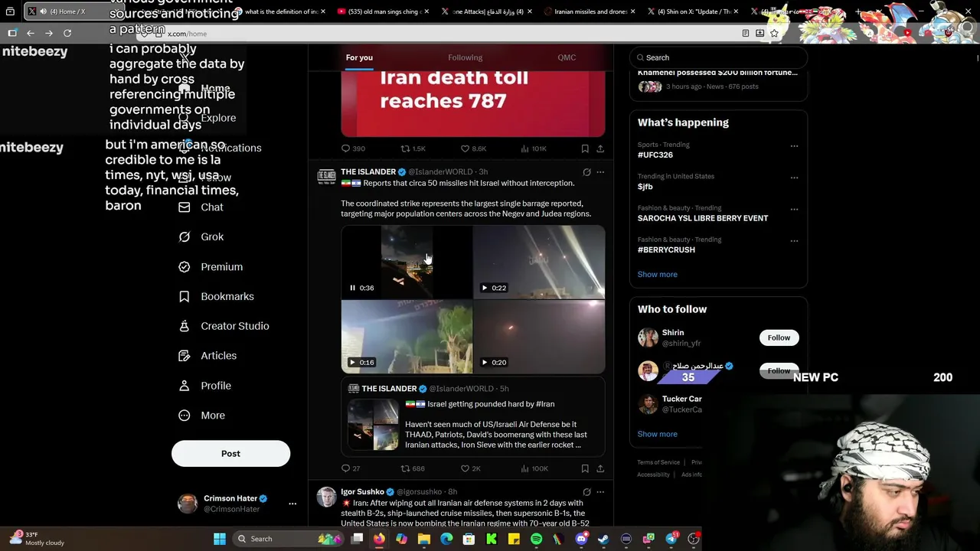Click the Premium verified badge icon

click(x=185, y=267)
